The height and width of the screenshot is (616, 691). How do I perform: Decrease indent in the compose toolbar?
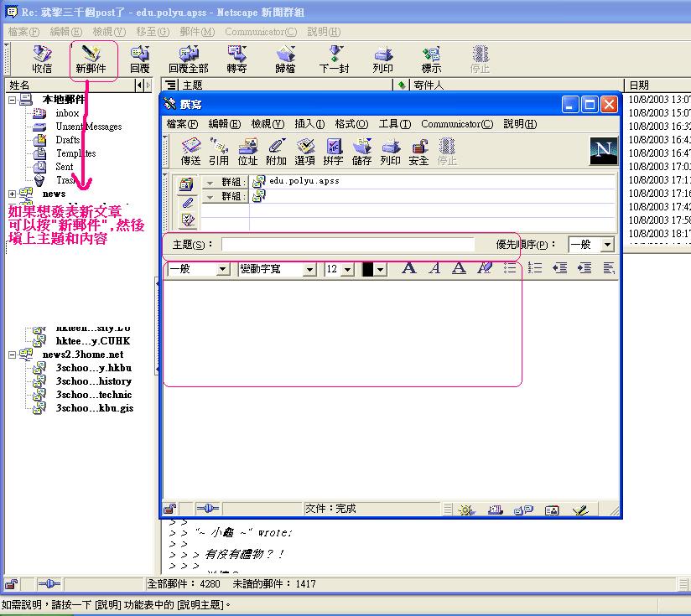pyautogui.click(x=559, y=268)
